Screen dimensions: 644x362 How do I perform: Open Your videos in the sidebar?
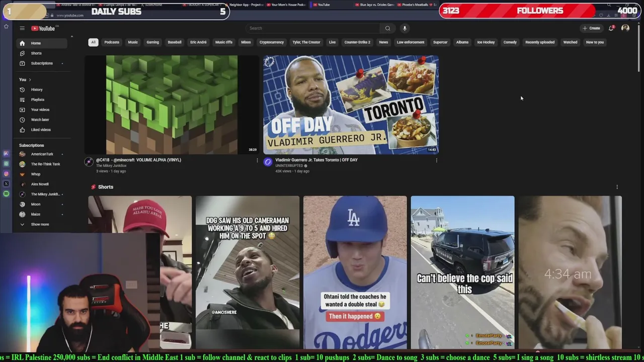pos(42,110)
